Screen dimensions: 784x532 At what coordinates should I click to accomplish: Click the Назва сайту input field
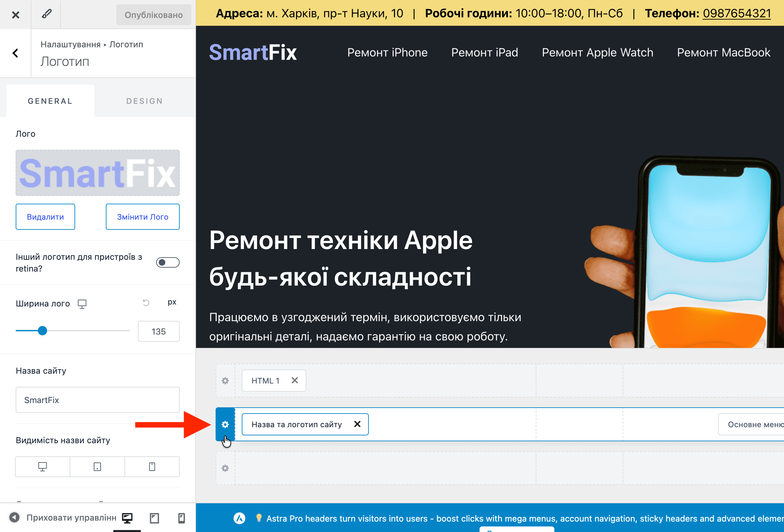pos(97,400)
